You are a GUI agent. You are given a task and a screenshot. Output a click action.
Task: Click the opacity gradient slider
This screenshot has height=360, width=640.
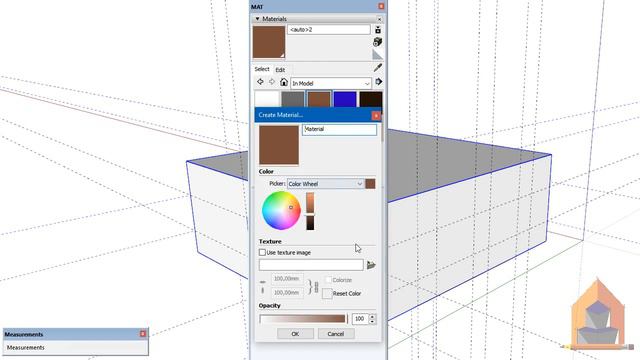tap(302, 319)
